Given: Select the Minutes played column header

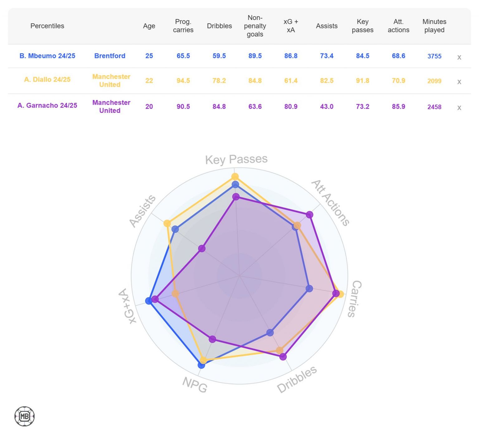Looking at the screenshot, I should [434, 26].
